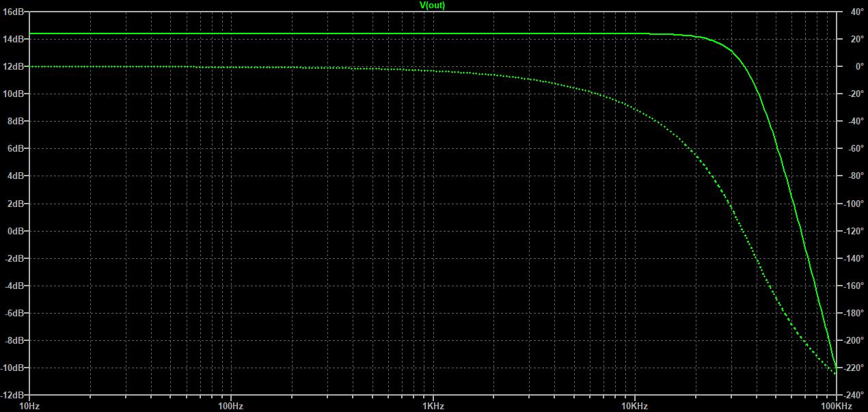The image size is (868, 412).
Task: Select the -240° phase axis label
Action: pyautogui.click(x=854, y=395)
